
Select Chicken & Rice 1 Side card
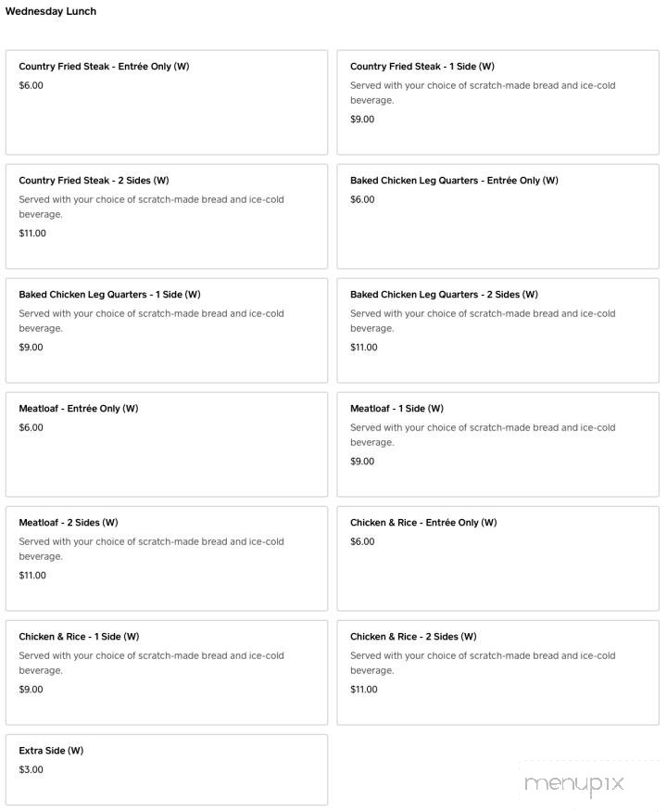pos(167,672)
